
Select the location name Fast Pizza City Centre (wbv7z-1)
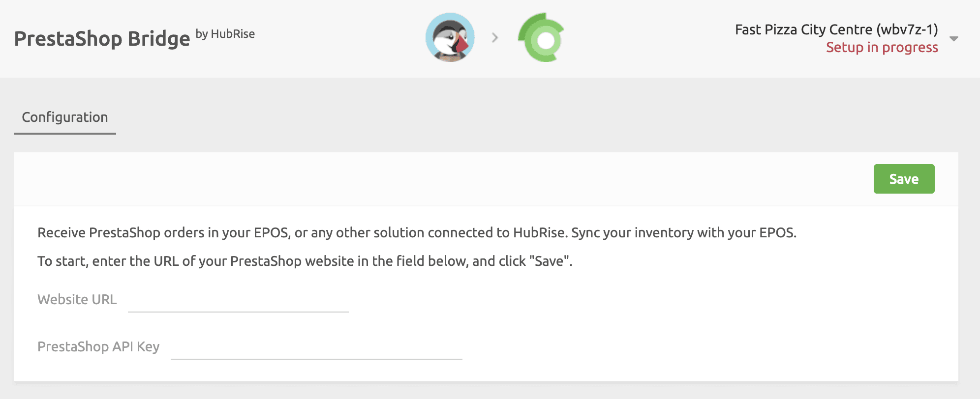tap(836, 29)
